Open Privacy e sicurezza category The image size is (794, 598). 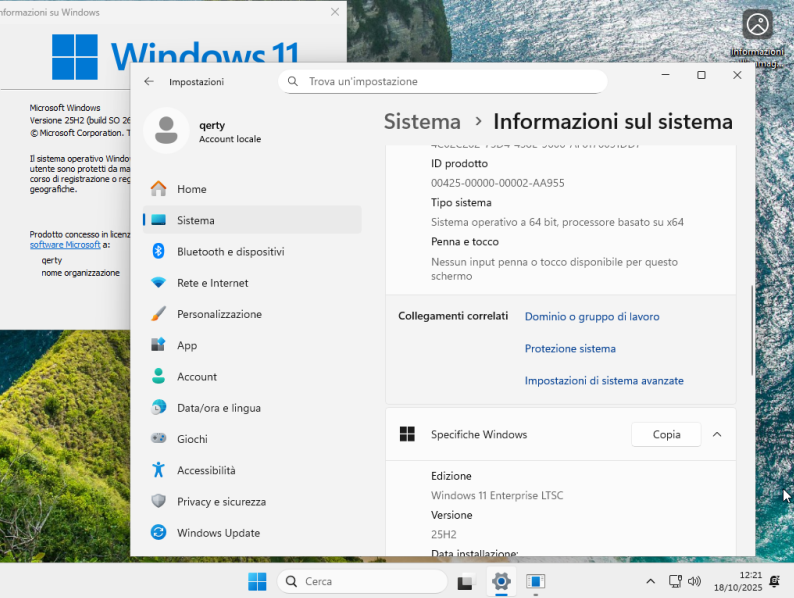[252, 502]
